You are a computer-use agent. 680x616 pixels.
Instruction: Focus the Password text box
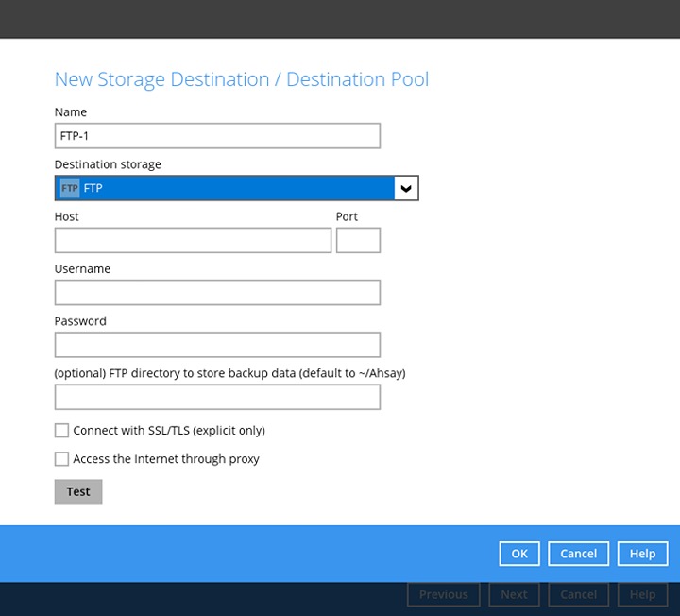217,345
